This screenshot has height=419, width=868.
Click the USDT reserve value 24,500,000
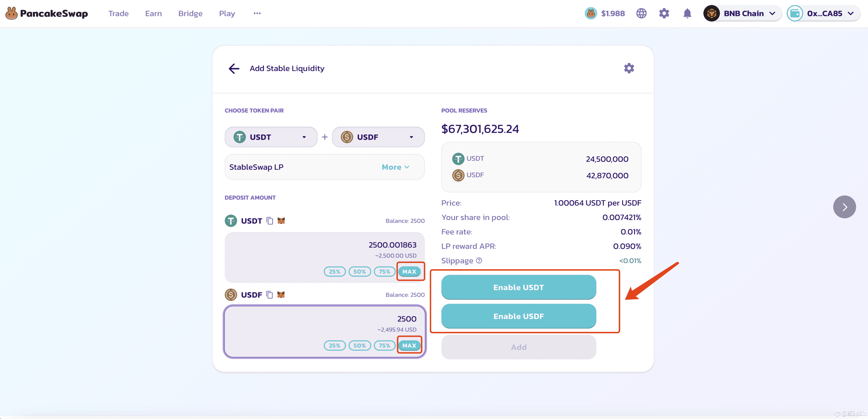(x=607, y=159)
